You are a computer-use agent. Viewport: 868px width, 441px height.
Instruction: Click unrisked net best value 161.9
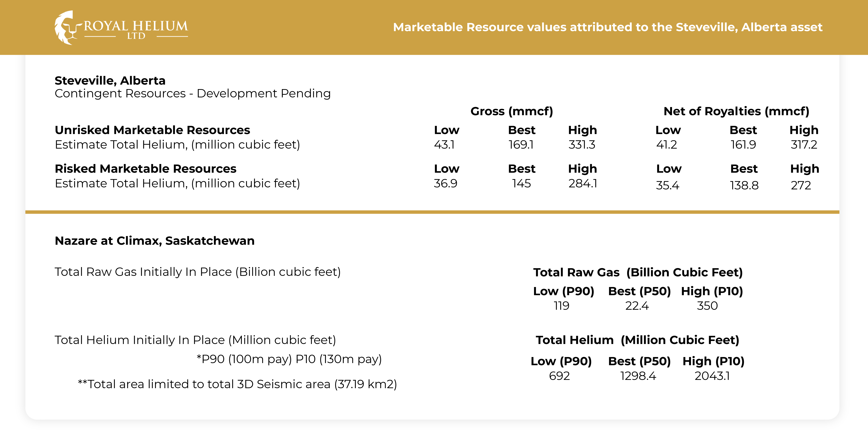[743, 145]
